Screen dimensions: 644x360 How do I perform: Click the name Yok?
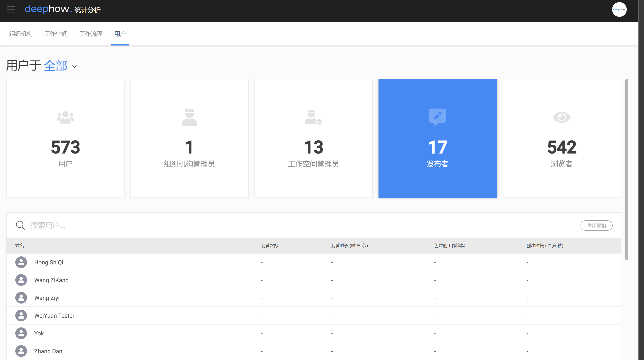(x=39, y=333)
